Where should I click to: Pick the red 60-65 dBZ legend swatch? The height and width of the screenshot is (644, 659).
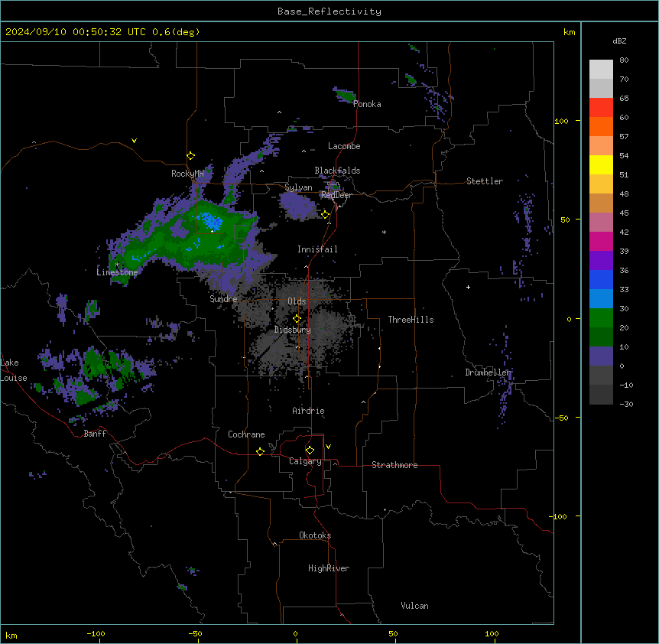601,107
